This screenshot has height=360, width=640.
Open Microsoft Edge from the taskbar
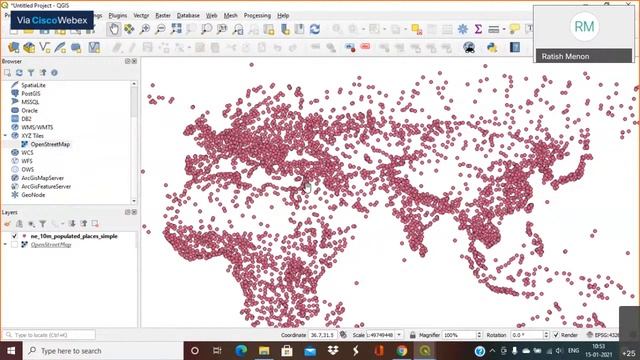coord(241,351)
